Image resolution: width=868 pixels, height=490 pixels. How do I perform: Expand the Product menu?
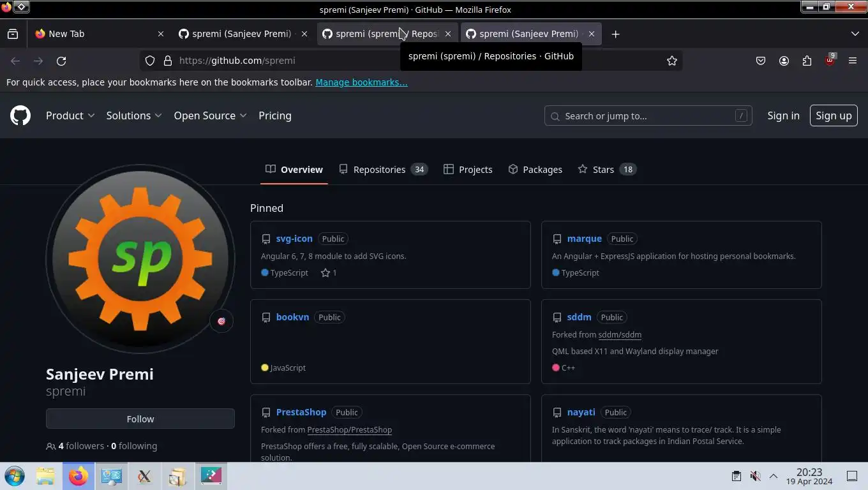click(70, 115)
